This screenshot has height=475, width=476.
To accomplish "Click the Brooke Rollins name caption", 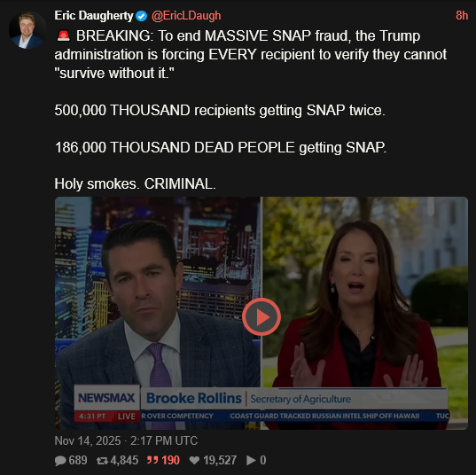I will (194, 398).
